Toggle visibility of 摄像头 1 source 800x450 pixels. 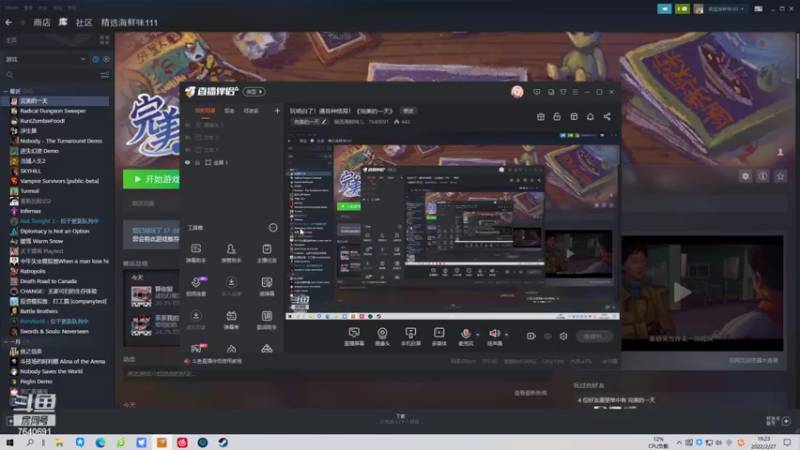click(188, 125)
